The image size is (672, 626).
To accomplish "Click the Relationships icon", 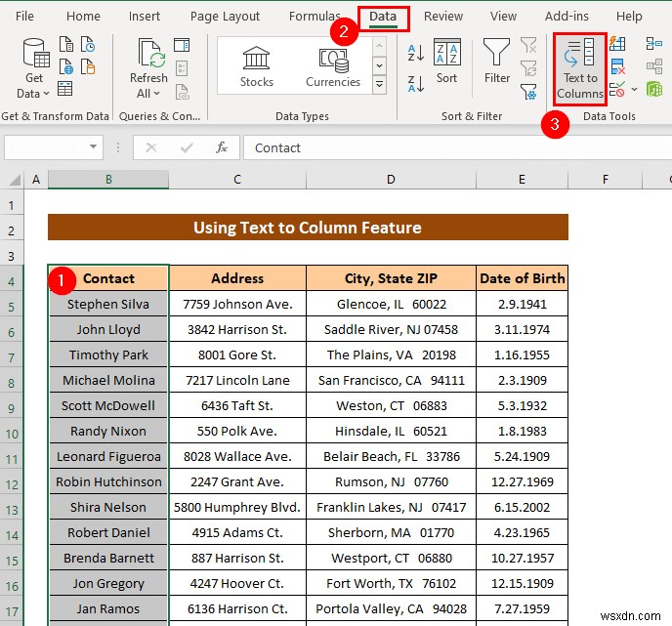I will click(654, 66).
